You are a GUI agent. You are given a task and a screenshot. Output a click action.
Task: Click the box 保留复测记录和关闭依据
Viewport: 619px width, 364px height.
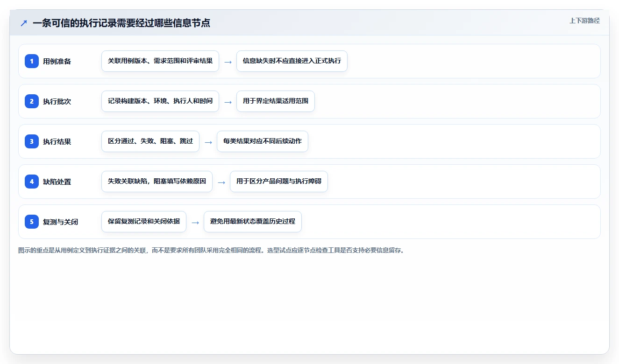(x=144, y=222)
